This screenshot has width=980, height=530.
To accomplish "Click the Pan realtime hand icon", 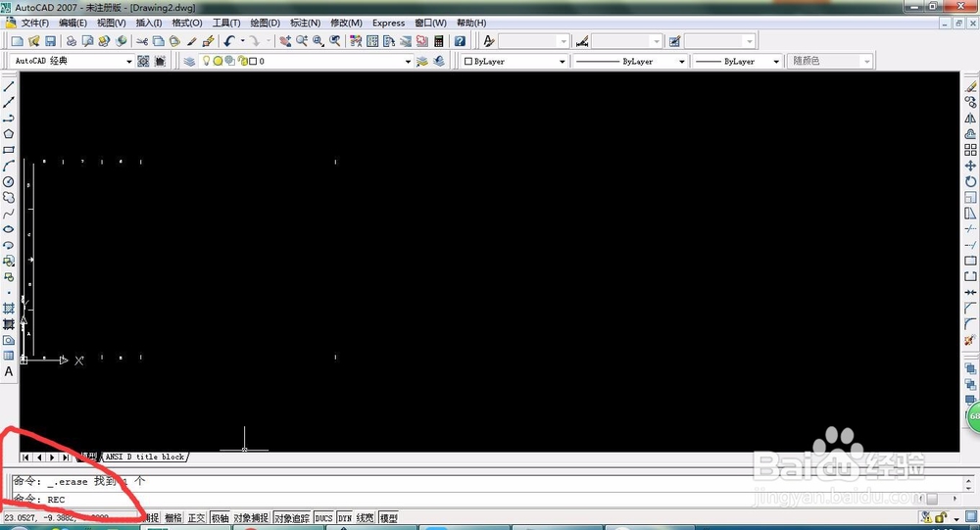I will 285,41.
